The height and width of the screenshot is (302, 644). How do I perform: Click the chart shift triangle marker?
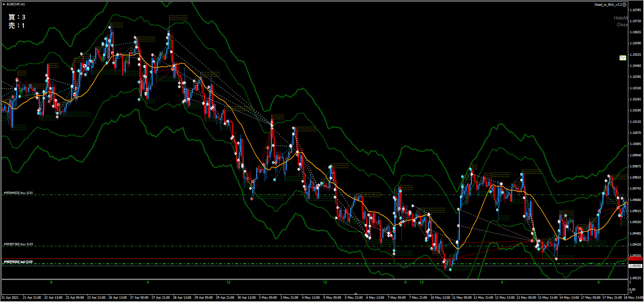(x=356, y=293)
